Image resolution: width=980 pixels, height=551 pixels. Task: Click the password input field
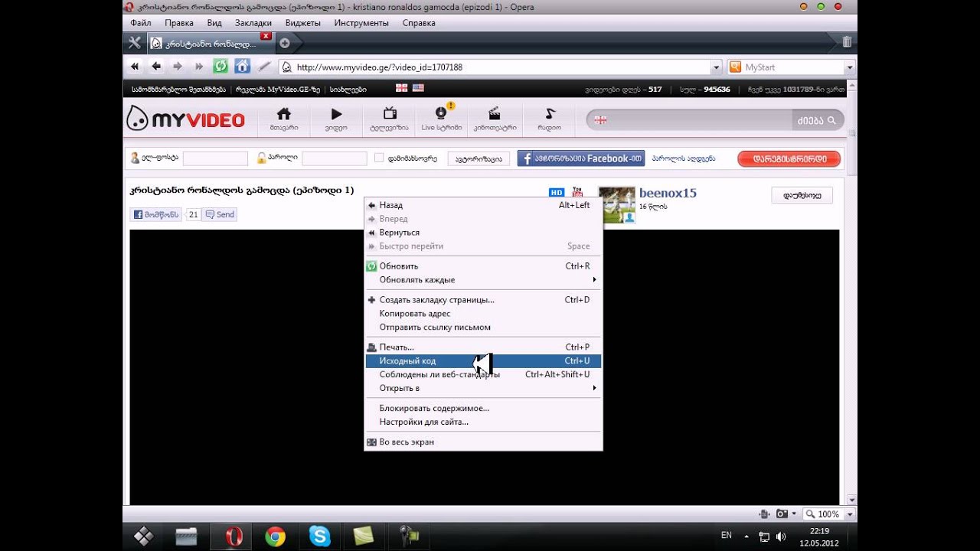pyautogui.click(x=334, y=158)
